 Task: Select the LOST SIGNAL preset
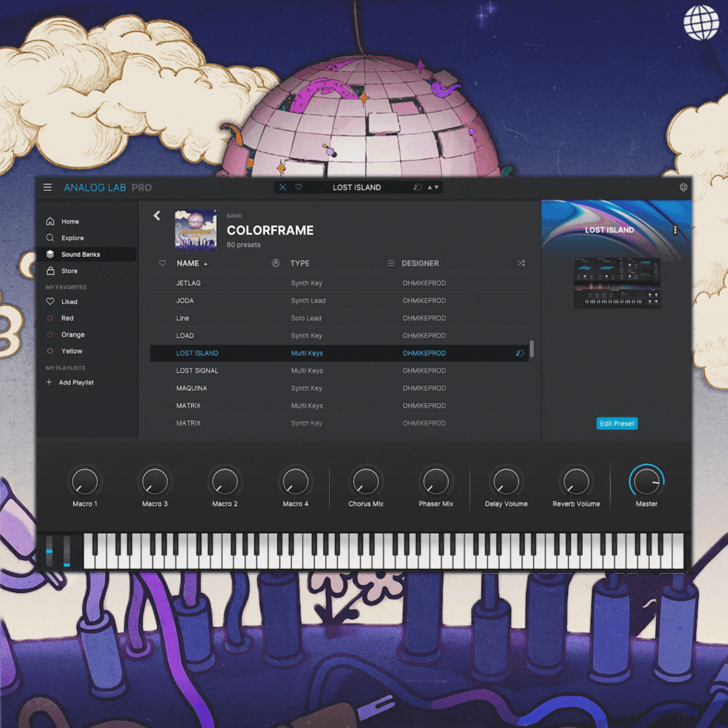(198, 371)
